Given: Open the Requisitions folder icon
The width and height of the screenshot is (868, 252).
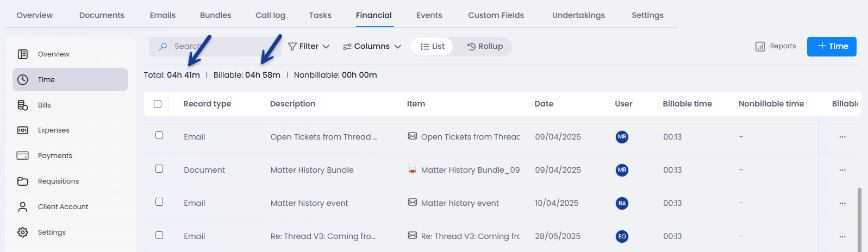Looking at the screenshot, I should click(x=23, y=181).
